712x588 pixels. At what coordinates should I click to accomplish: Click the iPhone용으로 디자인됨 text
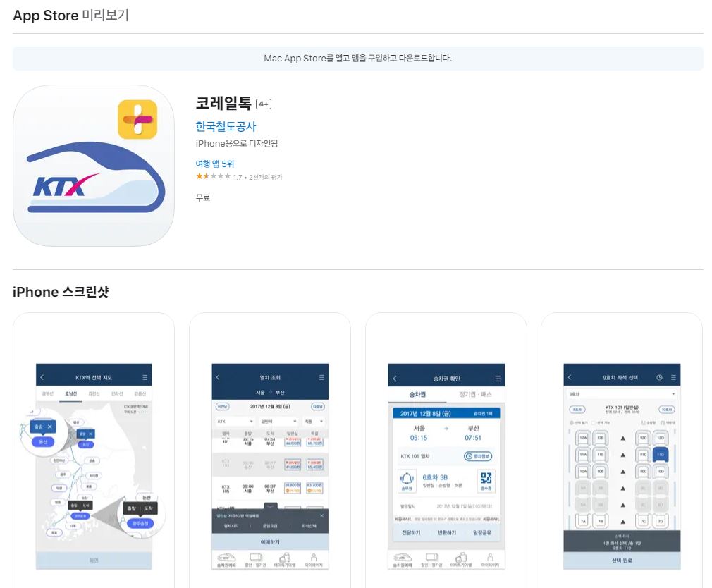237,144
